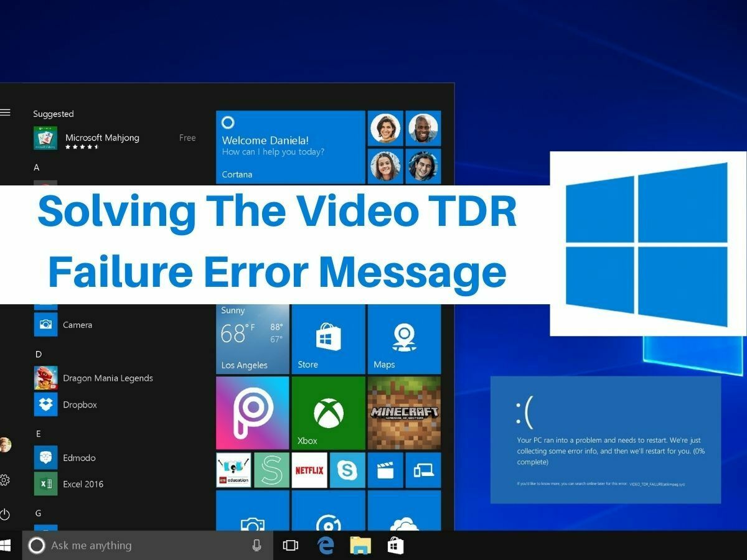Open the Microsoft Mahjong app icon
Viewport: 747px width, 560px height.
(x=45, y=138)
